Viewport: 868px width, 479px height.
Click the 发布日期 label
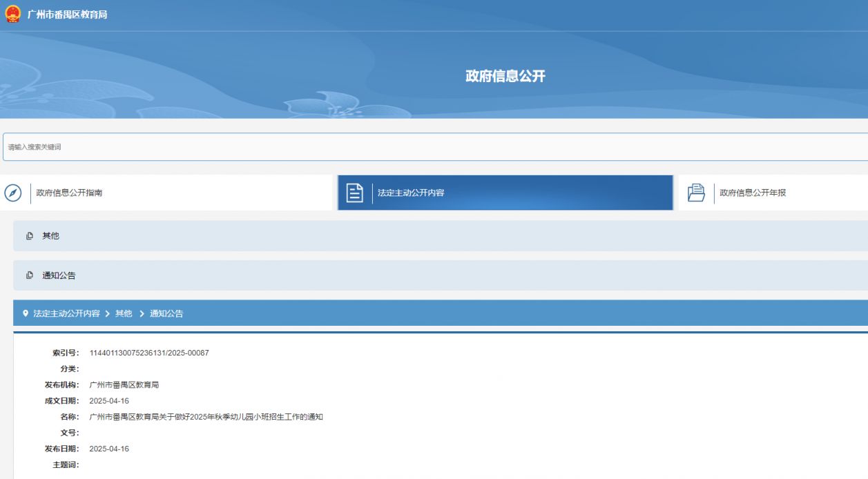click(63, 449)
